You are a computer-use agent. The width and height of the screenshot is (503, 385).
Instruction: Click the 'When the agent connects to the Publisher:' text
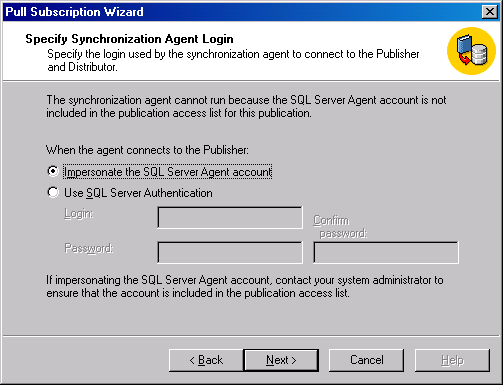[x=147, y=150]
